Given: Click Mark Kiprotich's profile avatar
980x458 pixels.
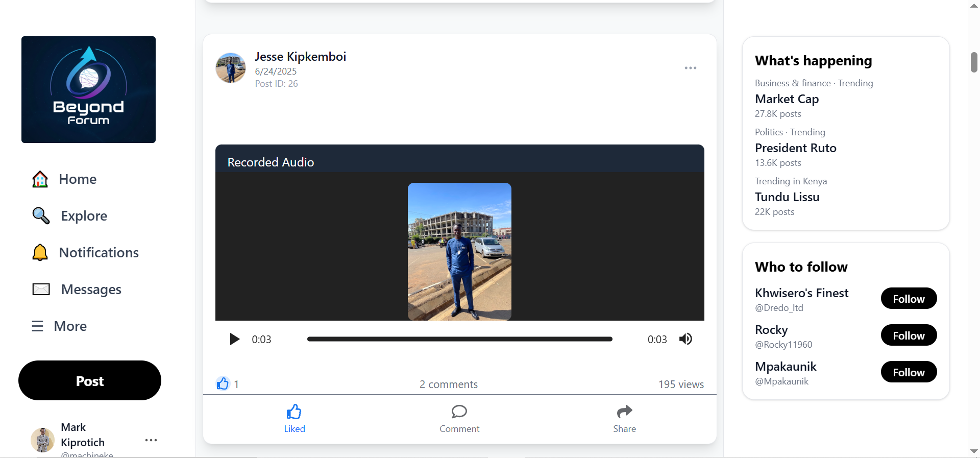Looking at the screenshot, I should point(42,440).
